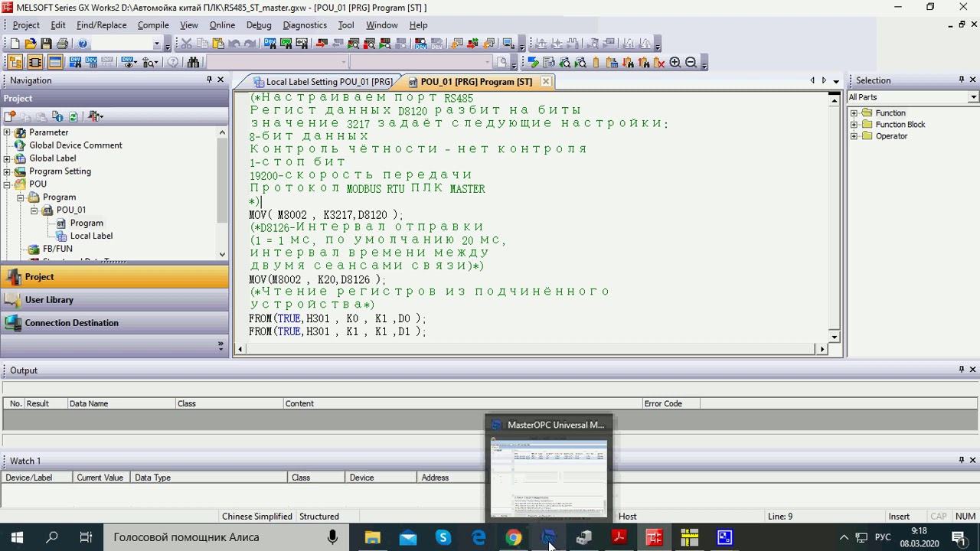980x551 pixels.
Task: Click the Print toolbar icon
Action: point(63,44)
